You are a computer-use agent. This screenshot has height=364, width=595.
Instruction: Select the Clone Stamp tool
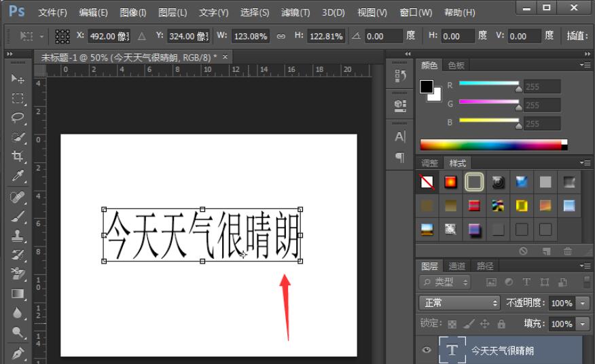pos(18,236)
